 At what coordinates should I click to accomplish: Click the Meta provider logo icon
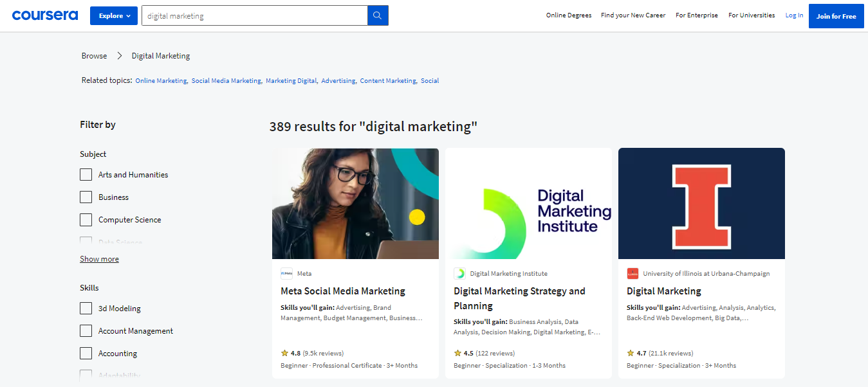[x=286, y=273]
